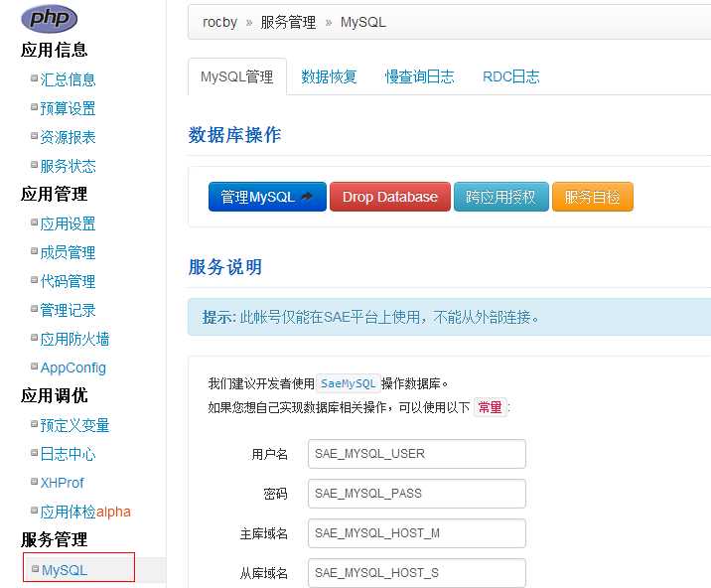Switch to 慢查询日志 tab
Viewport: 711px width, 588px height.
419,76
